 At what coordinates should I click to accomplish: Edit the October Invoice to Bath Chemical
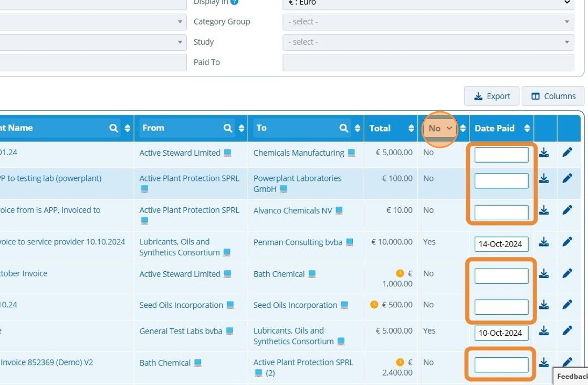click(x=567, y=273)
